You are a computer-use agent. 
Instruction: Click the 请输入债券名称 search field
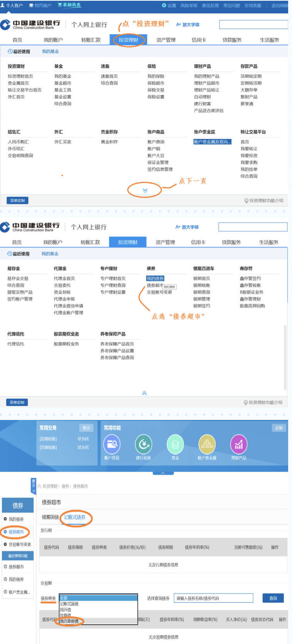213,598
